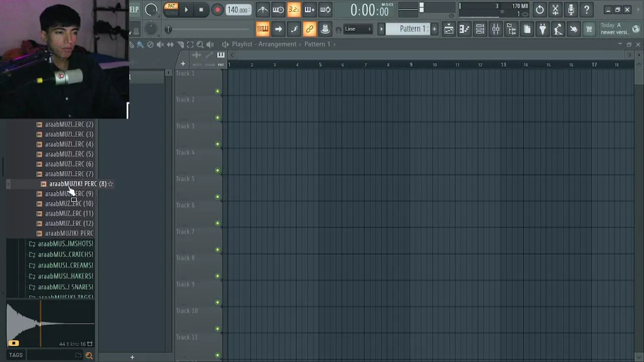Select sample araabMUZI..ERC (4)
The width and height of the screenshot is (644, 362).
[69, 144]
